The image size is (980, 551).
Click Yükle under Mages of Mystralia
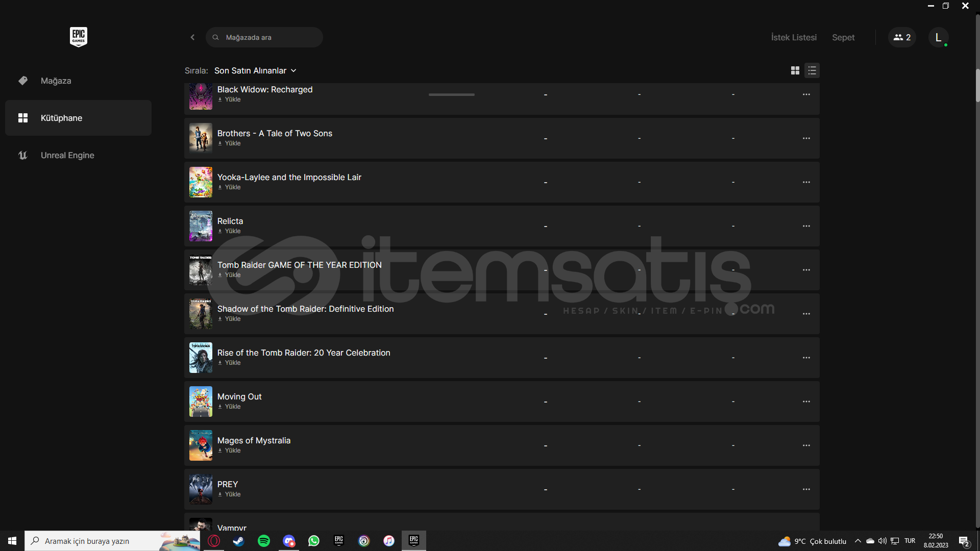coord(229,450)
